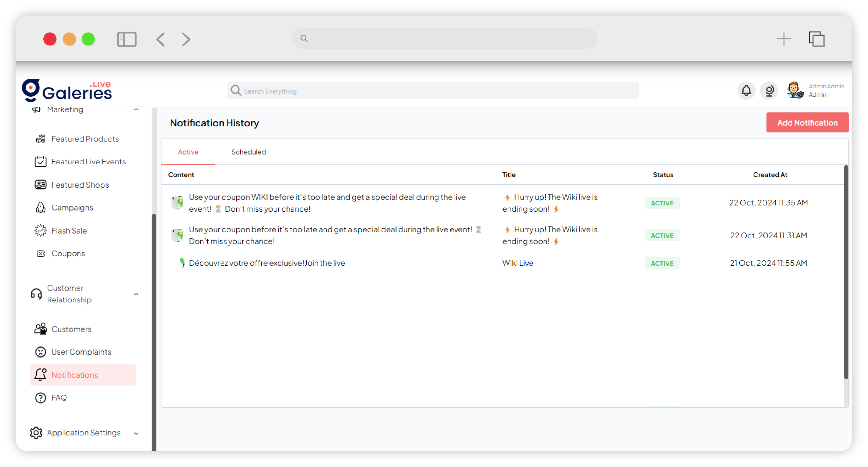Switch to the Scheduled tab
This screenshot has height=467, width=868.
tap(248, 152)
